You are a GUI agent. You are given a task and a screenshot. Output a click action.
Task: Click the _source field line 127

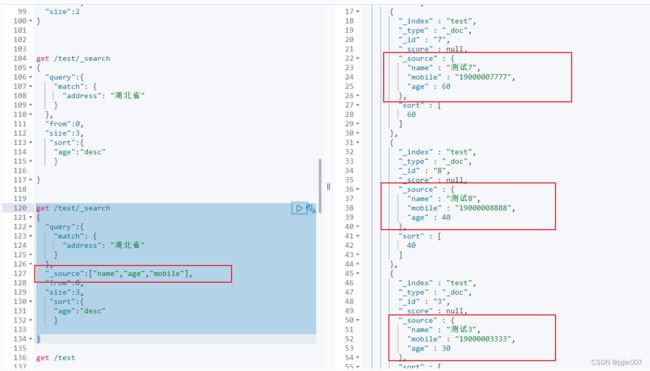(119, 274)
